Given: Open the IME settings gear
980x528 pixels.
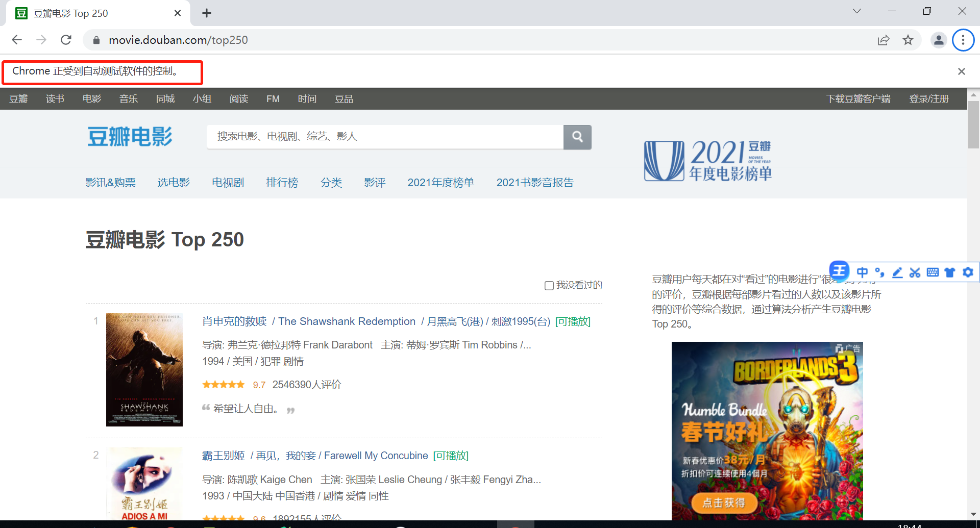Looking at the screenshot, I should (968, 272).
